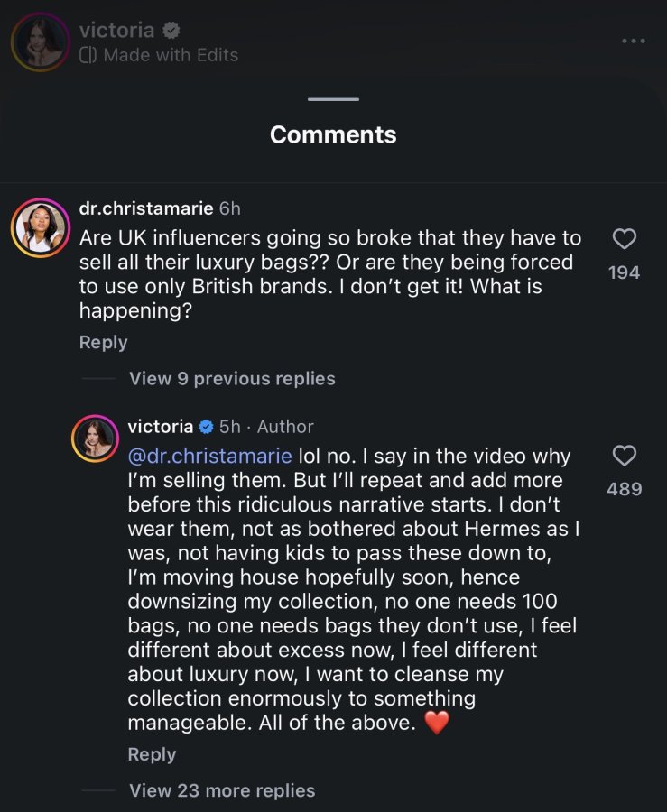View the 489 likes count on the reply
Image resolution: width=667 pixels, height=812 pixels.
[624, 489]
